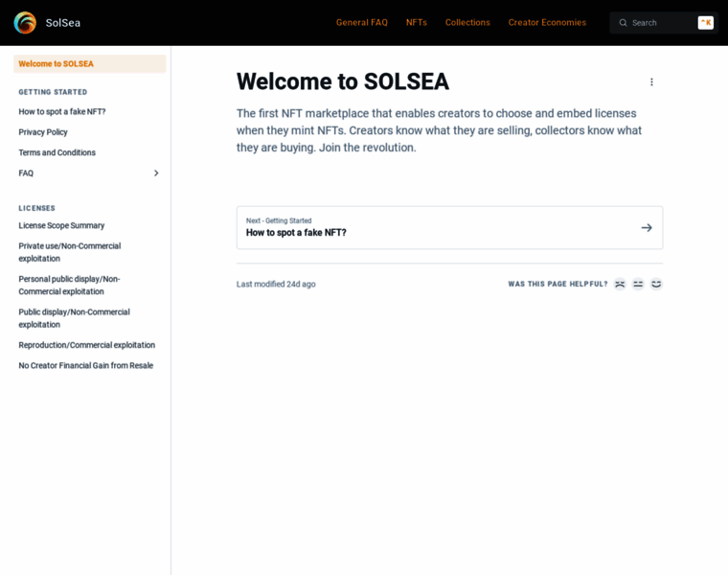
Task: Open the Privacy Policy page
Action: pos(43,132)
